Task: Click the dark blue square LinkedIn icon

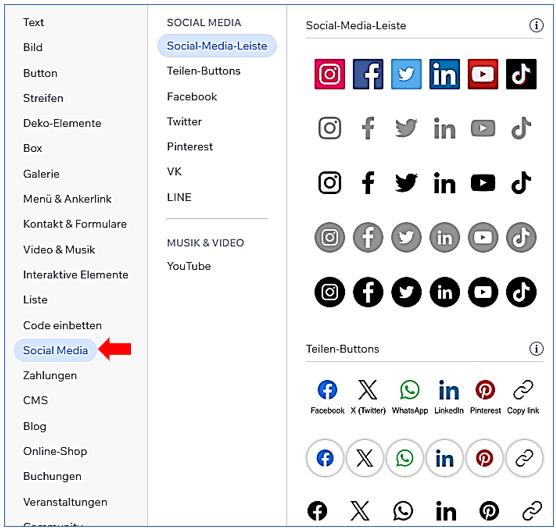Action: tap(444, 74)
